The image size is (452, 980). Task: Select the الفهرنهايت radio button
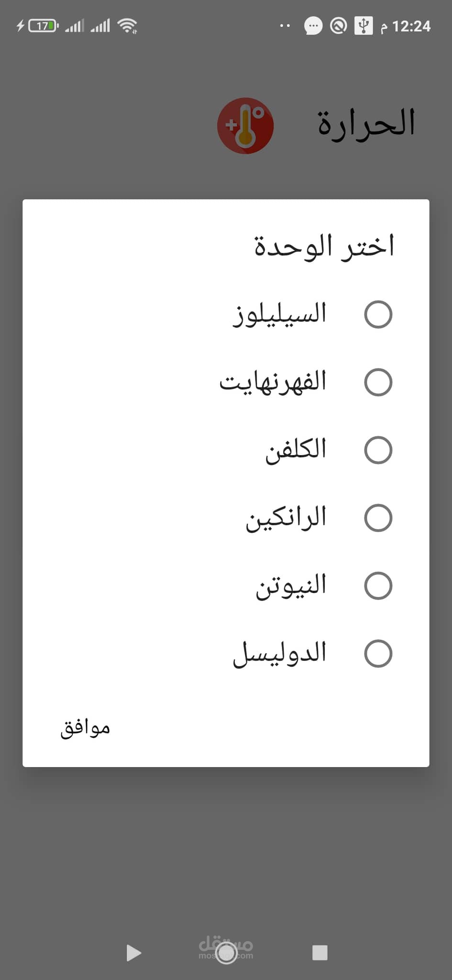tap(378, 382)
